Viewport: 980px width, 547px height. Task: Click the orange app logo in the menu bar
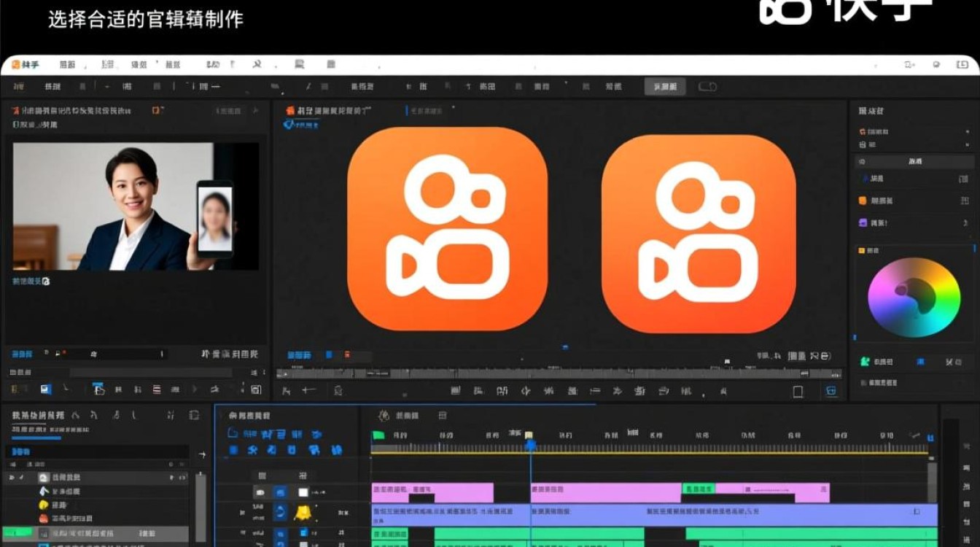click(x=15, y=65)
